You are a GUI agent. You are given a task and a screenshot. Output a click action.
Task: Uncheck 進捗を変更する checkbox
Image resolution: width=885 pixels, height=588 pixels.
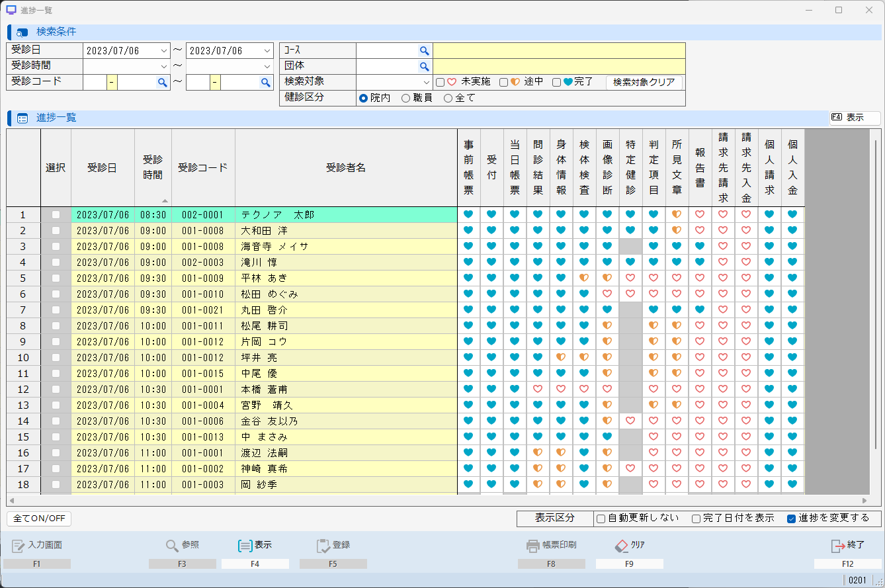[x=791, y=519]
